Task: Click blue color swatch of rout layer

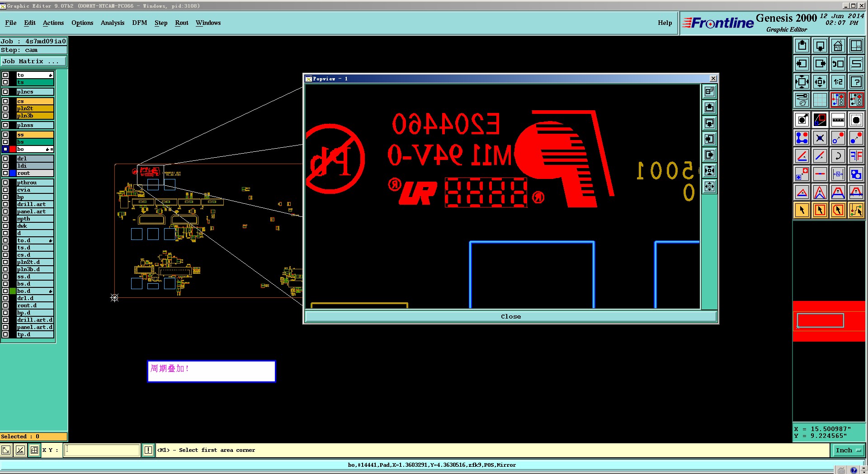Action: (13, 173)
